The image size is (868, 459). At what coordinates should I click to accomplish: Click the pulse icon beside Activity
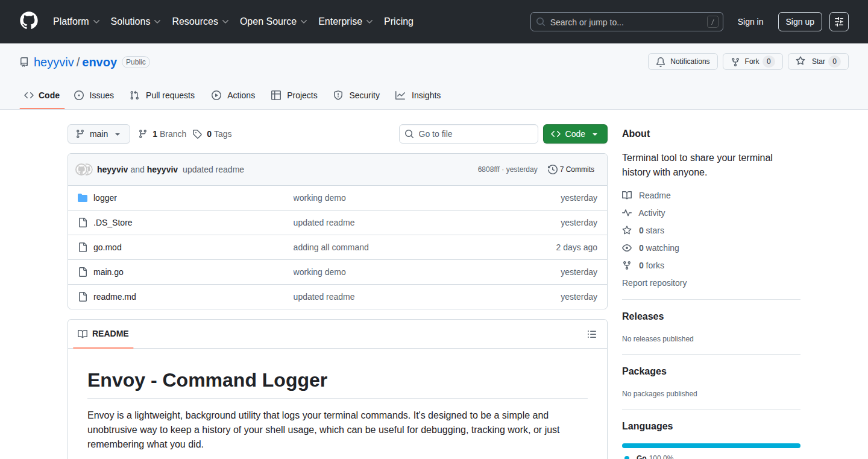[627, 213]
